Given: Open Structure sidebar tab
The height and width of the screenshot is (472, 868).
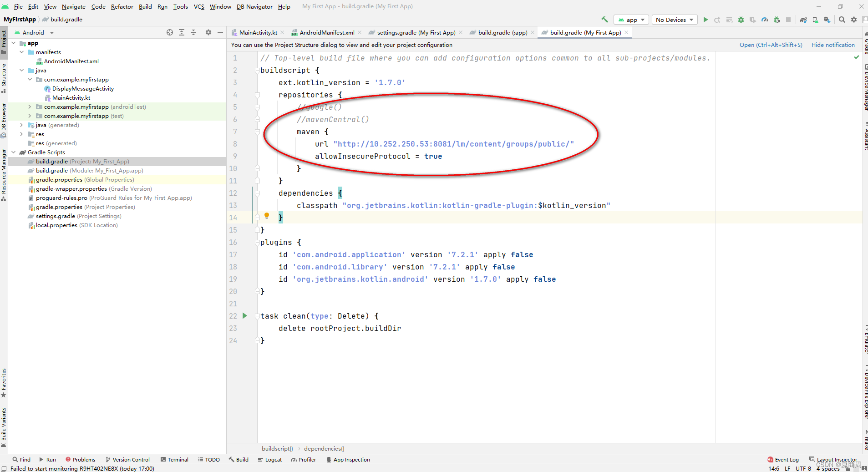Looking at the screenshot, I should point(4,77).
